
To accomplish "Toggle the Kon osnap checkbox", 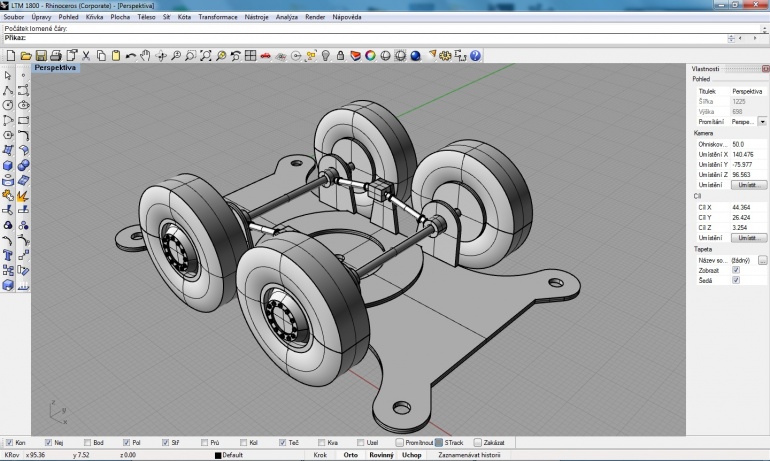I will tap(9, 442).
